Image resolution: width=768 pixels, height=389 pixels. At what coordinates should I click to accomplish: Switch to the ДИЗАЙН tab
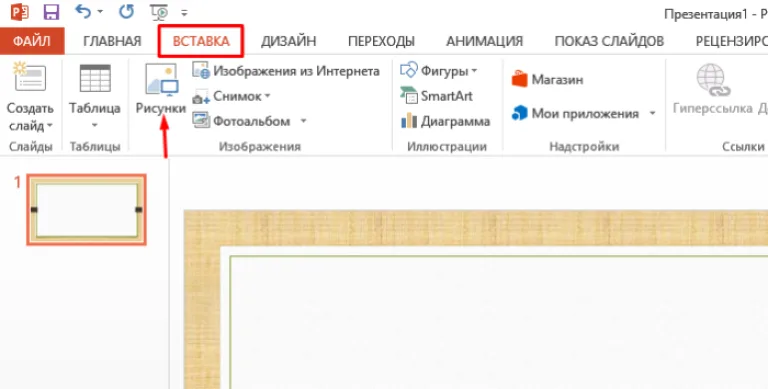(288, 41)
